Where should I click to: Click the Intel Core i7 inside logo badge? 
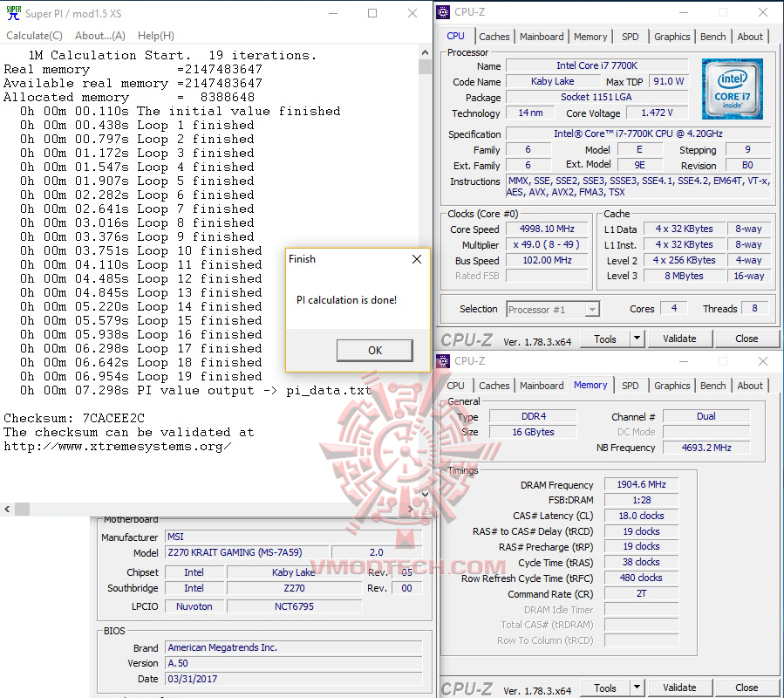[733, 89]
